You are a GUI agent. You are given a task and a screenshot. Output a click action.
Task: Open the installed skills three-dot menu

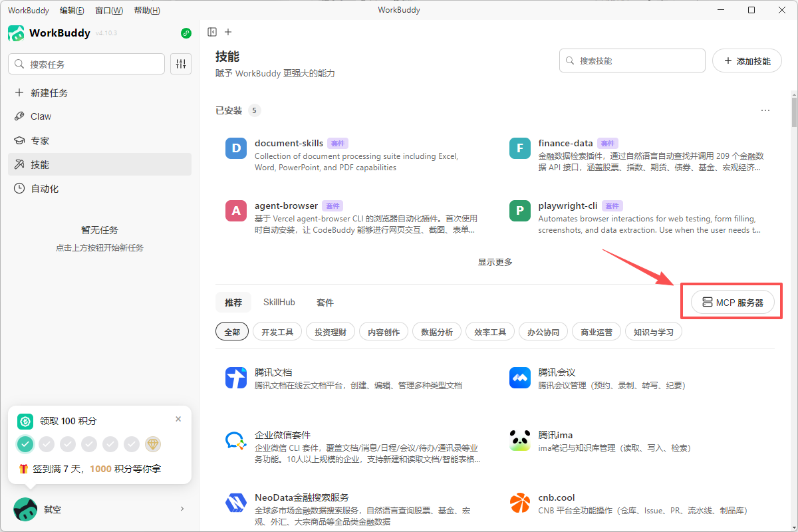pyautogui.click(x=765, y=110)
